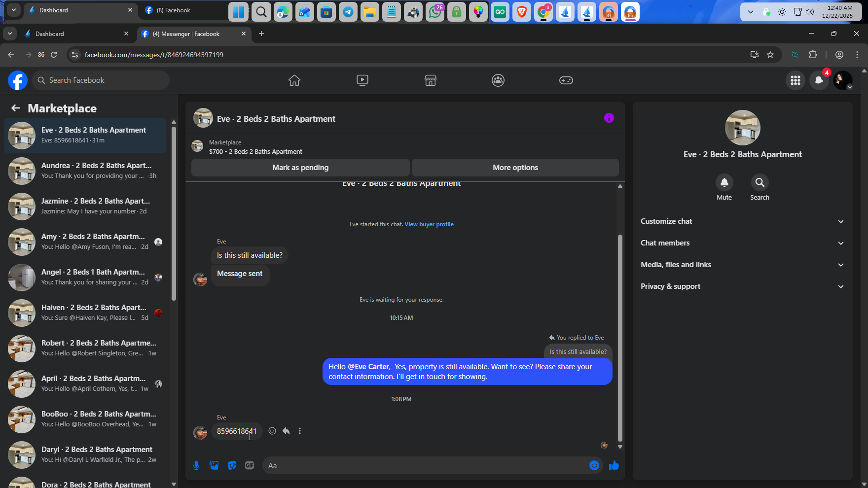Click the Mark as pending button
Screen dimensions: 868x488
300,168
